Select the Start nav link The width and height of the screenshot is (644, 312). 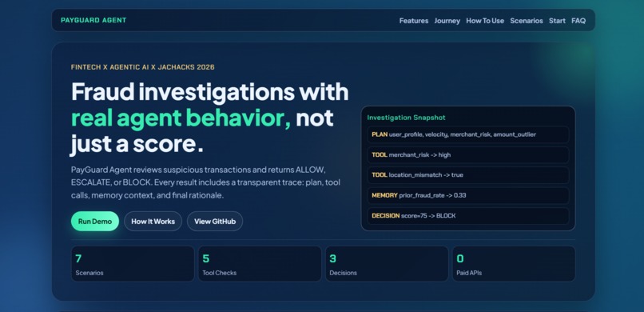[557, 21]
